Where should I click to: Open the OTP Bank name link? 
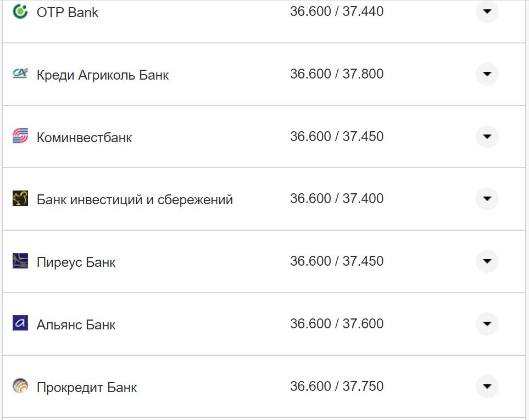[68, 13]
